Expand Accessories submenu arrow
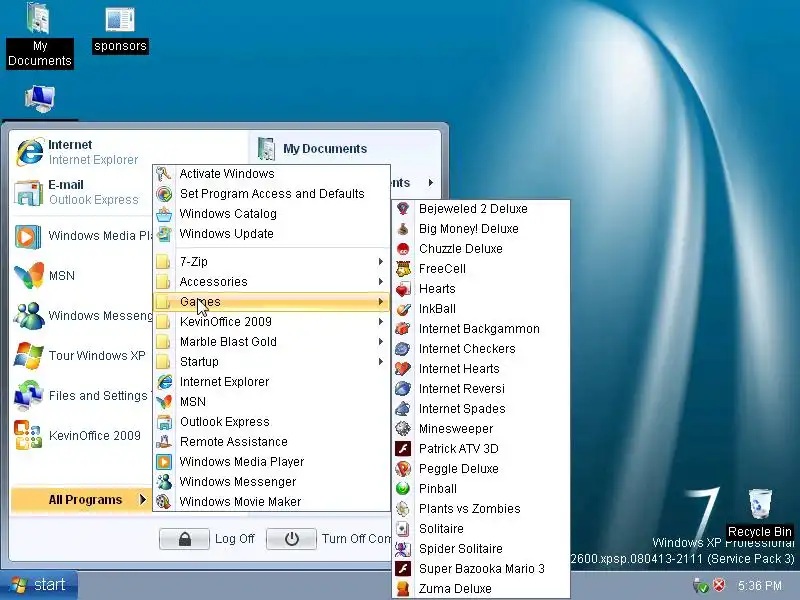This screenshot has width=800, height=600. (x=381, y=282)
